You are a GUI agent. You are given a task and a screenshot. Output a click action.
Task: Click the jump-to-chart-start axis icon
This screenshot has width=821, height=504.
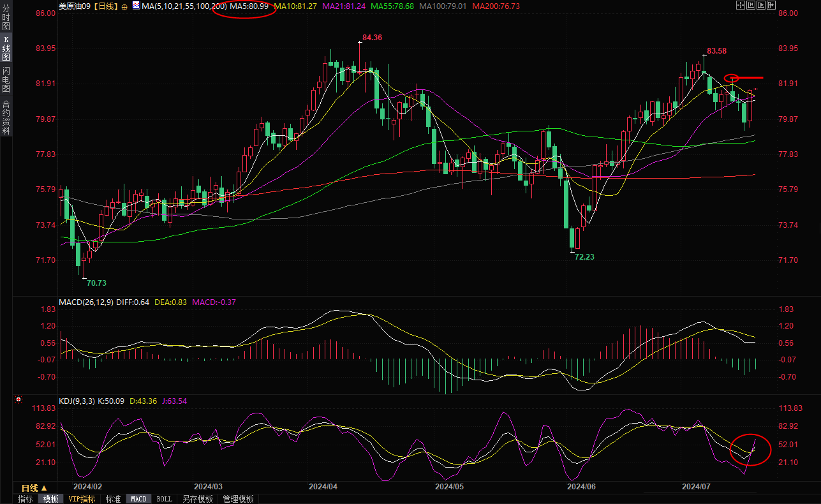point(751,6)
